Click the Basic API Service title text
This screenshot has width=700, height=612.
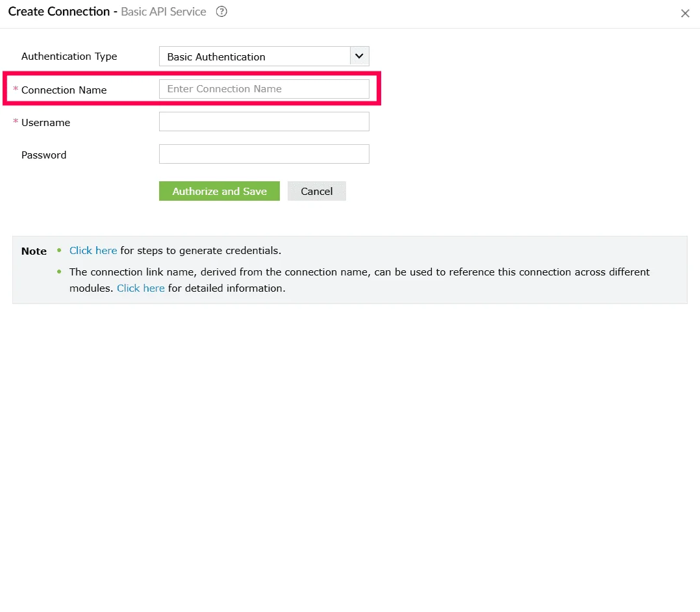pos(164,12)
